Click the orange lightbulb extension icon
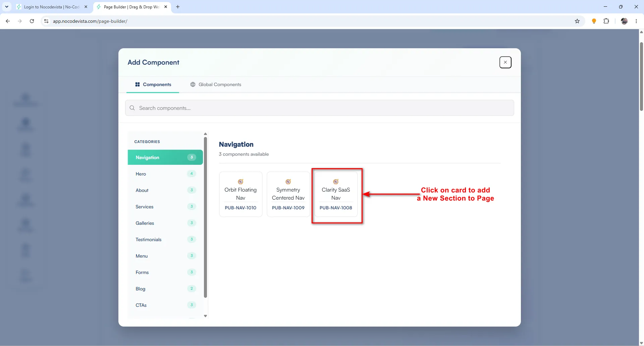Viewport: 644px width, 346px height. click(x=594, y=21)
